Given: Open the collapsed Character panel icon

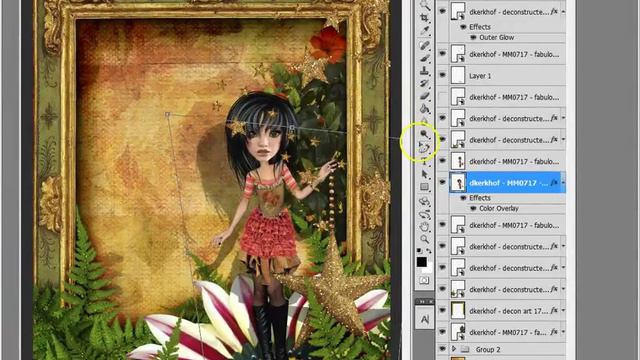Looking at the screenshot, I should tap(424, 319).
